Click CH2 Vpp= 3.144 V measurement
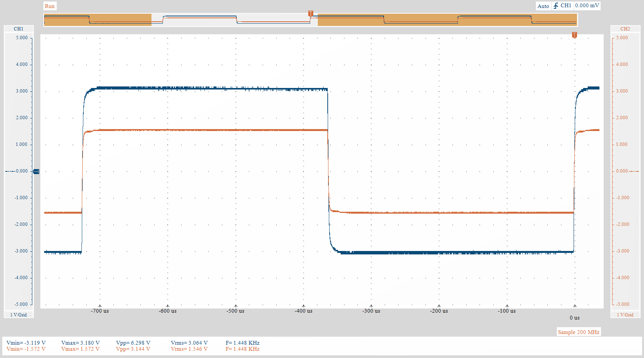 133,349
